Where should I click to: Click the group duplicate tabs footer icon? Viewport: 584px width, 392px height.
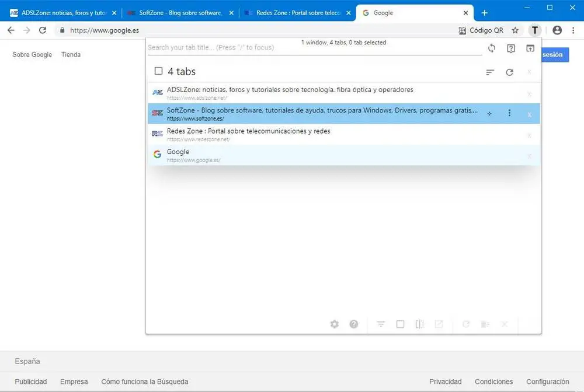[485, 324]
